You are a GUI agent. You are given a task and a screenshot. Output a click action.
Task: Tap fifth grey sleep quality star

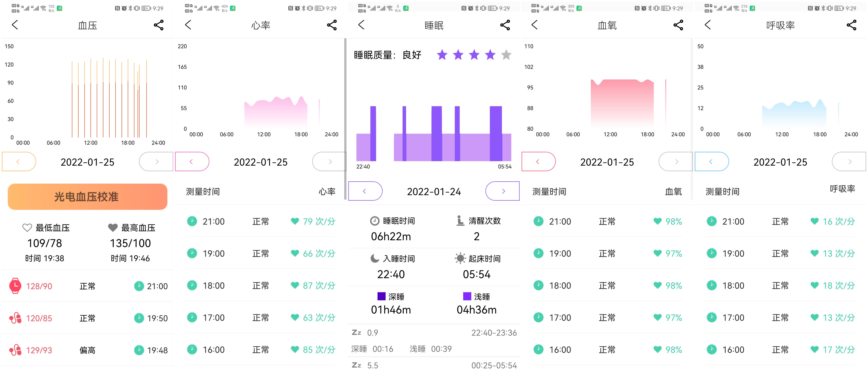coord(506,55)
